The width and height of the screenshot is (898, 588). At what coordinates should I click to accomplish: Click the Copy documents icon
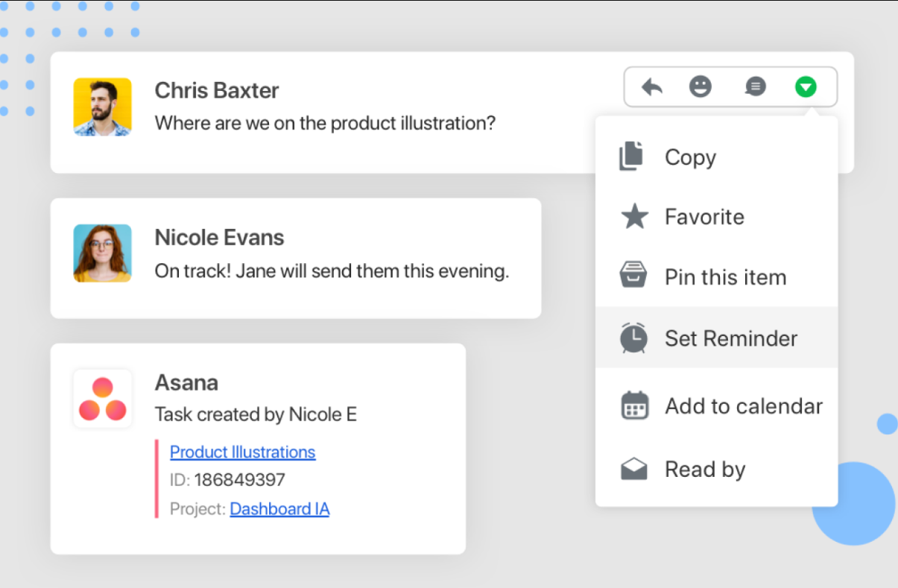coord(632,157)
